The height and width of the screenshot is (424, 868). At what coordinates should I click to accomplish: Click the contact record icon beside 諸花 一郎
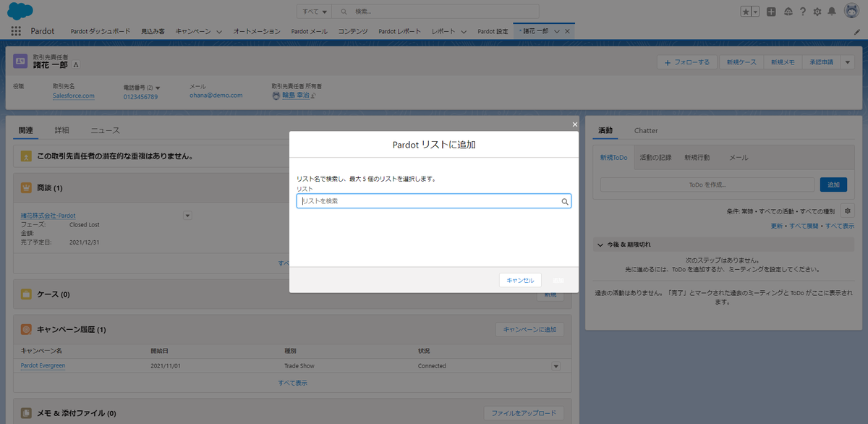[20, 61]
